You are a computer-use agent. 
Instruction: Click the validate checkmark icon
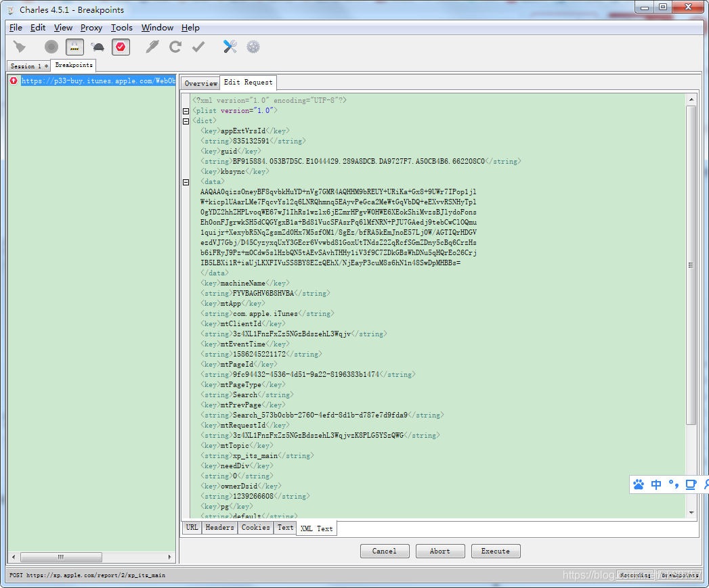pyautogui.click(x=198, y=47)
